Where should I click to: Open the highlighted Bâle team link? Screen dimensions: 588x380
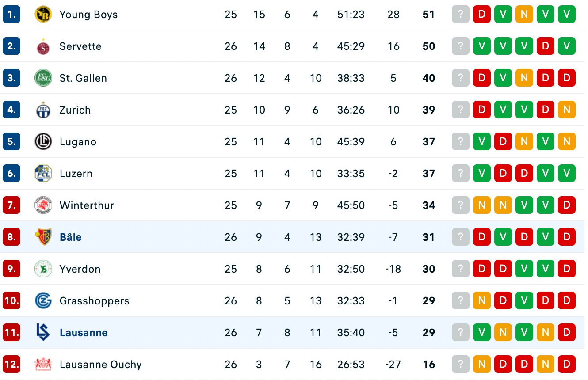pyautogui.click(x=71, y=237)
